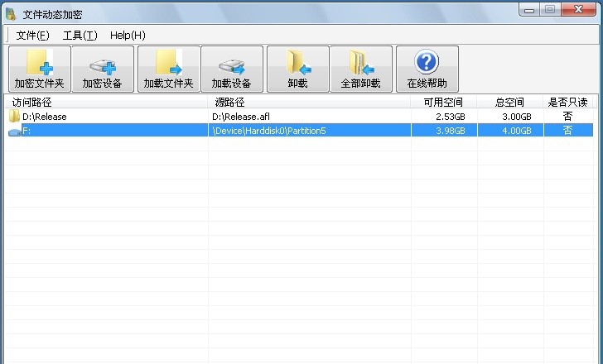This screenshot has height=364, width=603.
Task: Click the 3.00GB total space cell
Action: click(517, 117)
